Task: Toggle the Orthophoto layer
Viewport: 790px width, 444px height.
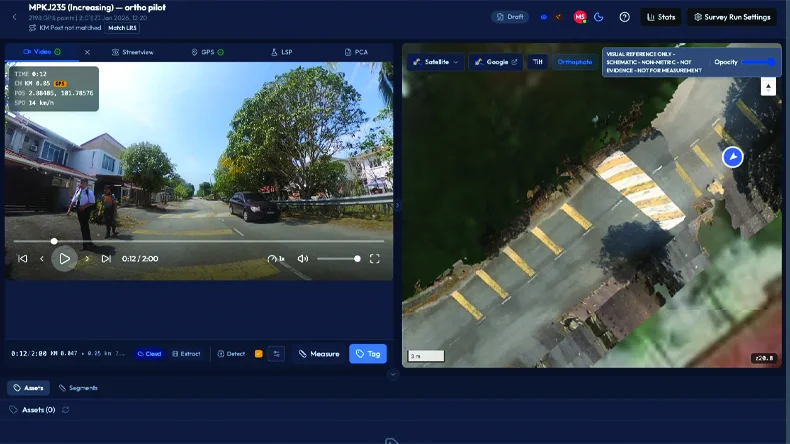Action: pyautogui.click(x=575, y=62)
